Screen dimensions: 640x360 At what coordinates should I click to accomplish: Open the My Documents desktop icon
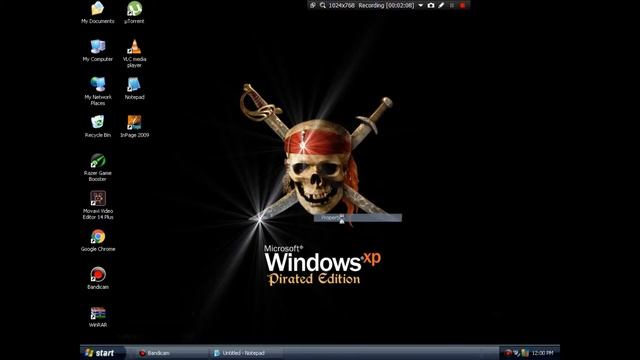(x=98, y=12)
